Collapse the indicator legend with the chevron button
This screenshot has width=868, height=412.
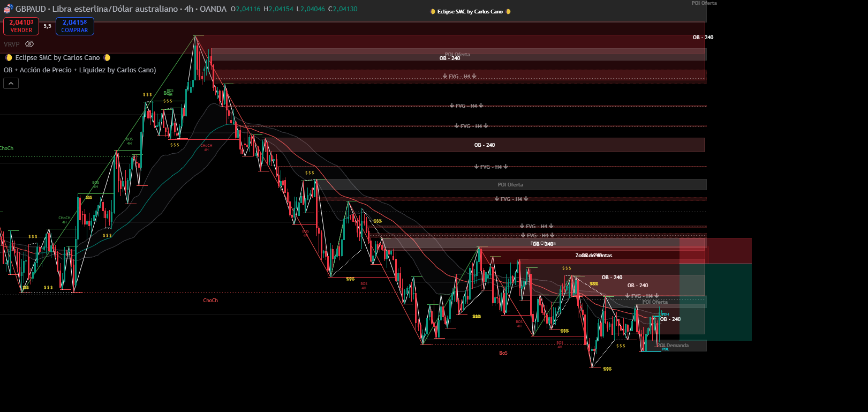[11, 83]
